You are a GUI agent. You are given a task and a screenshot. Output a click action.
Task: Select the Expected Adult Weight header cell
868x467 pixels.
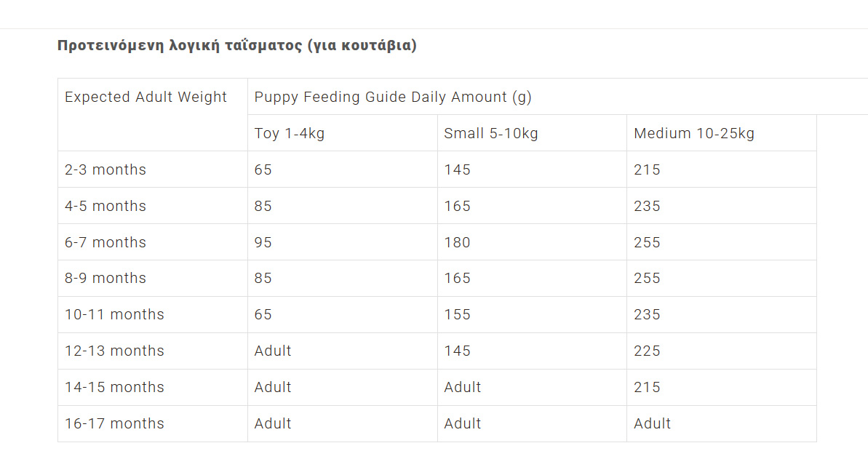point(153,114)
